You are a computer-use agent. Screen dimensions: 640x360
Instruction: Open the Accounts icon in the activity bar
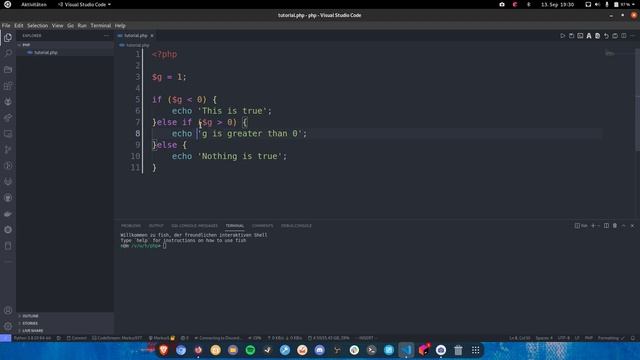[x=8, y=310]
